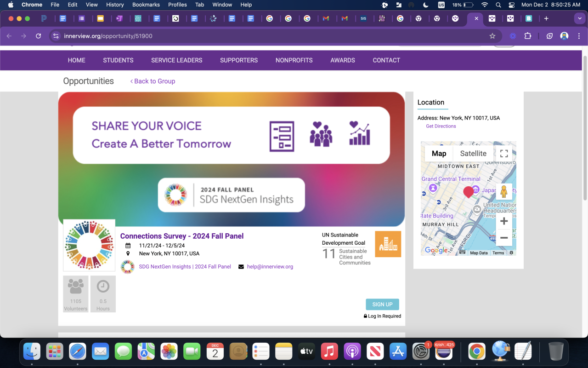588x368 pixels.
Task: Open the NONPROFITS navigation item
Action: point(294,60)
